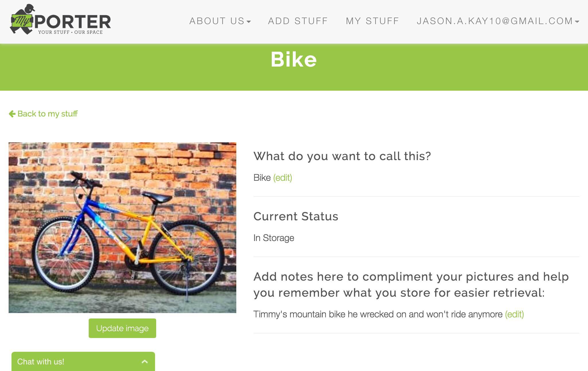588x371 pixels.
Task: Edit the notes about Timmy's mountain bike
Action: (514, 314)
